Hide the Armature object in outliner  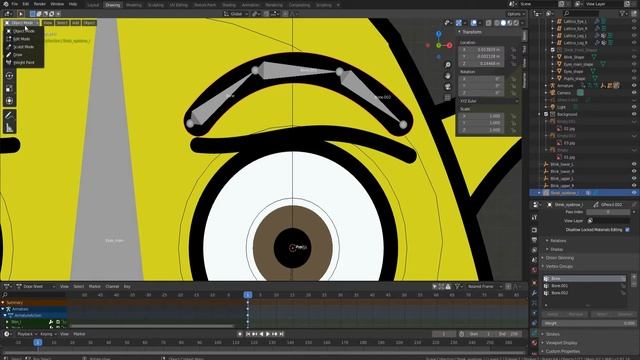click(634, 86)
